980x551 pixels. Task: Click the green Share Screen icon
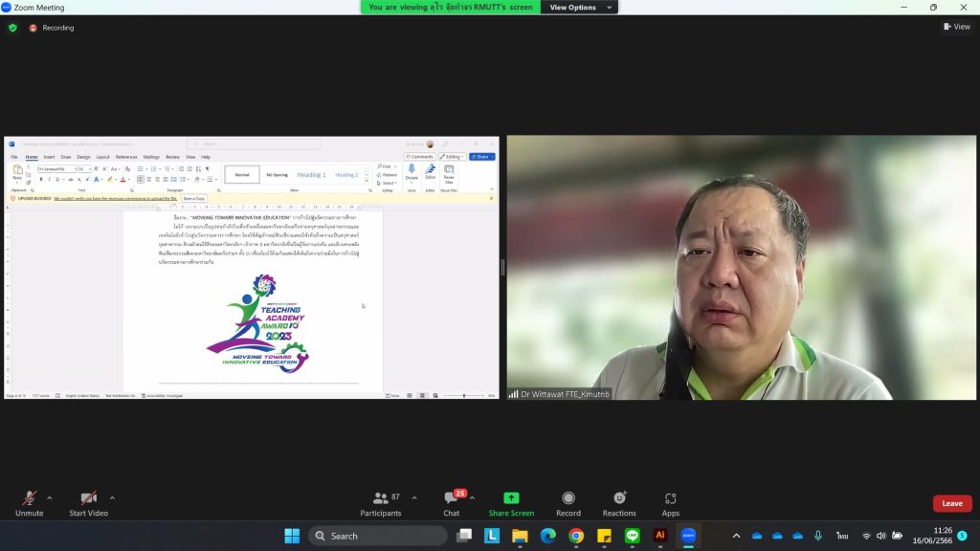pos(511,497)
